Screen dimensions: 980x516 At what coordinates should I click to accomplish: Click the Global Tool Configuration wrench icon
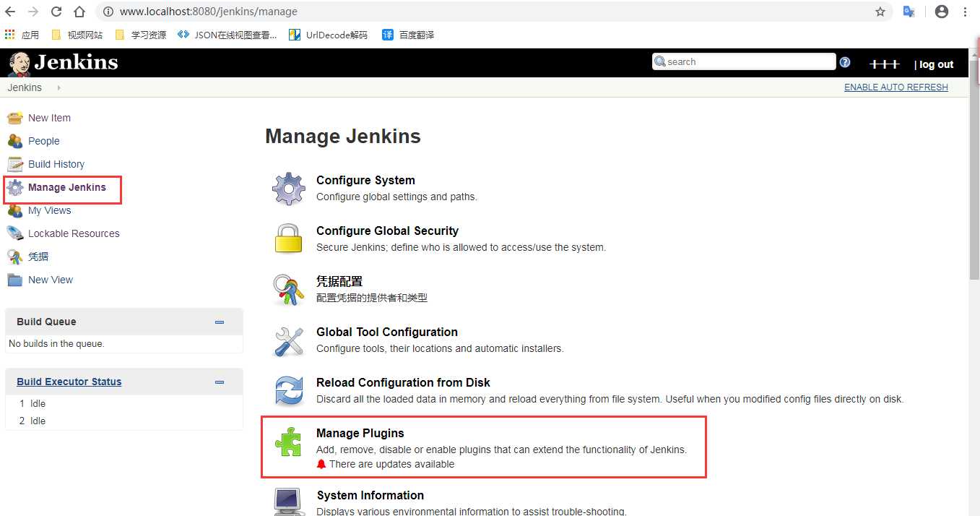tap(289, 341)
